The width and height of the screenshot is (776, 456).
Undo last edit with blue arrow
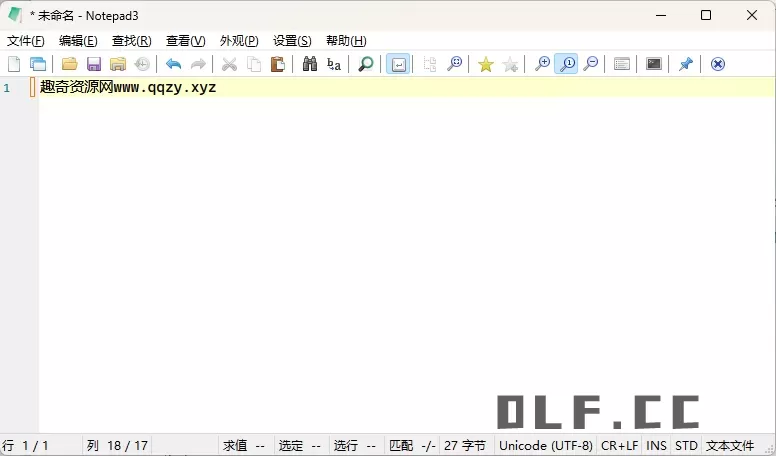[174, 64]
